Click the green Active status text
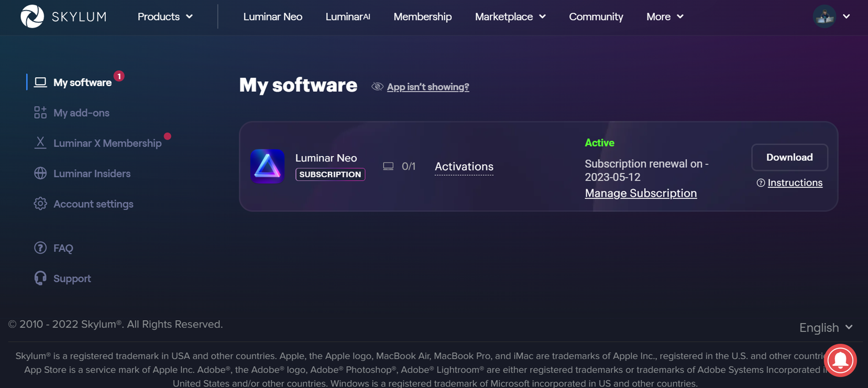This screenshot has width=868, height=388. point(599,143)
